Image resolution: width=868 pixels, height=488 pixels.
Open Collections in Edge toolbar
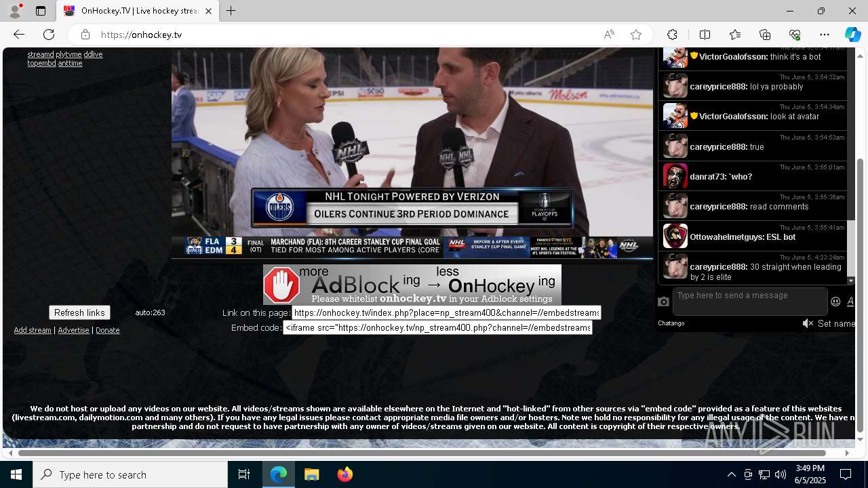[x=765, y=35]
